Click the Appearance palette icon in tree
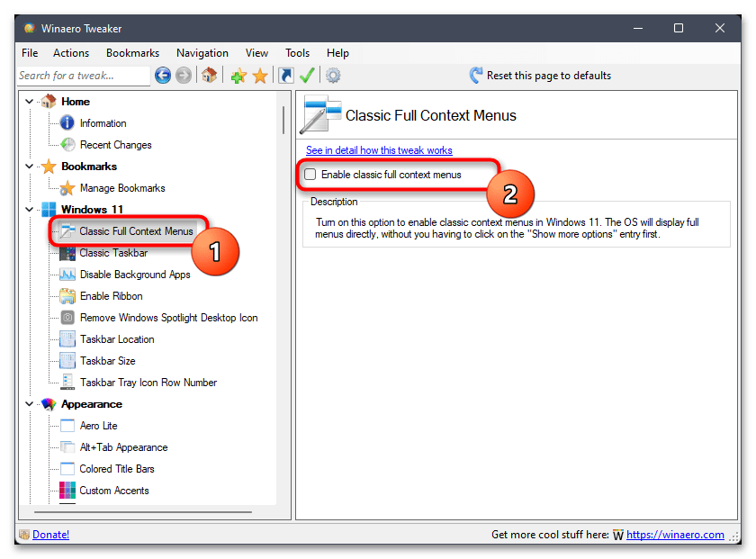The height and width of the screenshot is (559, 756). [49, 404]
